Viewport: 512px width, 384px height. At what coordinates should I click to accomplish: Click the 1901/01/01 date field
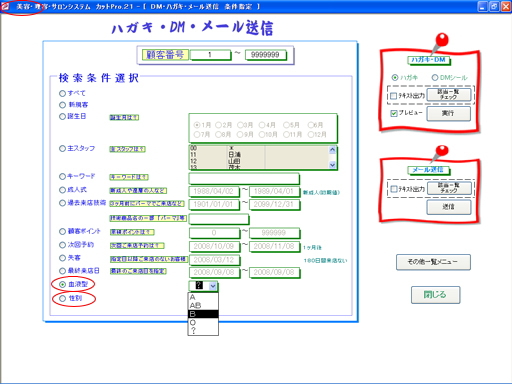(214, 204)
